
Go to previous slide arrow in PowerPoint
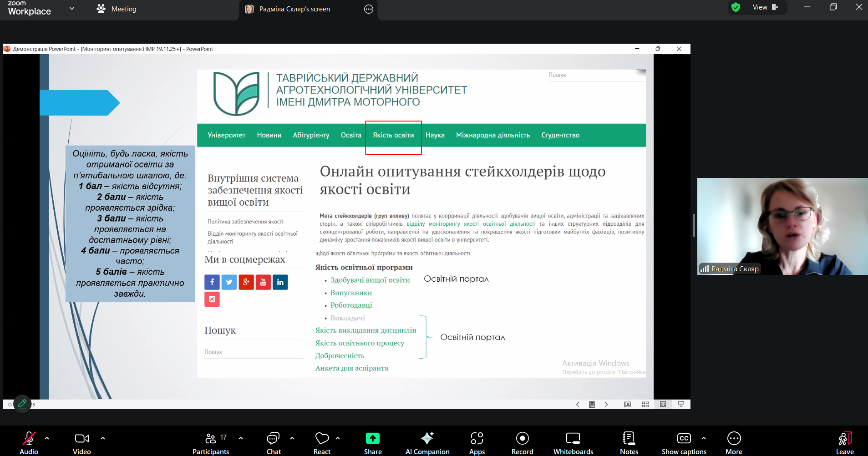point(578,404)
